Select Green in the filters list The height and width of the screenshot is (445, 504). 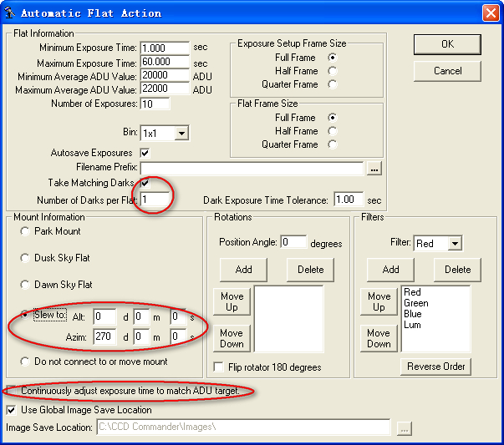click(x=415, y=304)
